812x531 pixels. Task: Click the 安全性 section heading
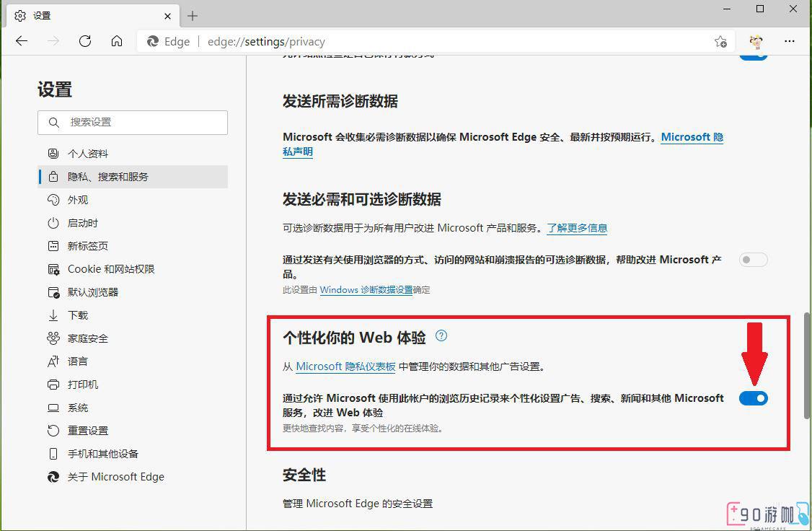[304, 475]
